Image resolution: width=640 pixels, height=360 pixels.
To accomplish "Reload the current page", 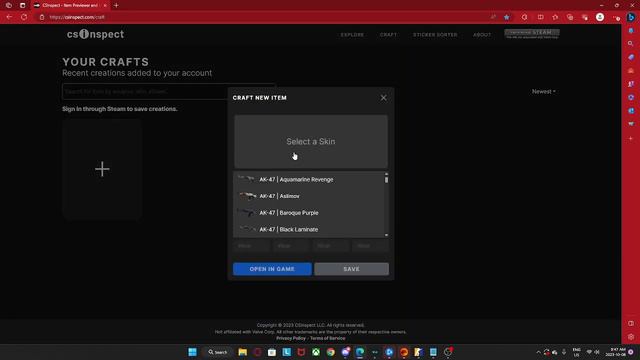I will [x=24, y=17].
